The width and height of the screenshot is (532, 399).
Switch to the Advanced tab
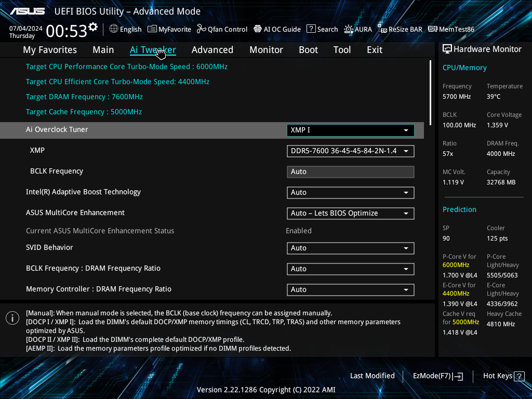[212, 50]
